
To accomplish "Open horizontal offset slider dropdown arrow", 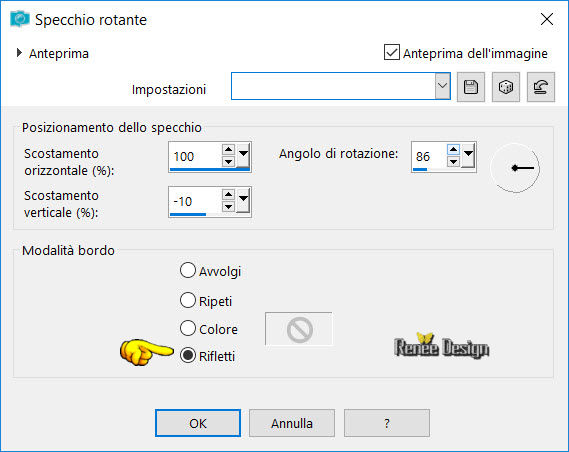I will coord(243,155).
